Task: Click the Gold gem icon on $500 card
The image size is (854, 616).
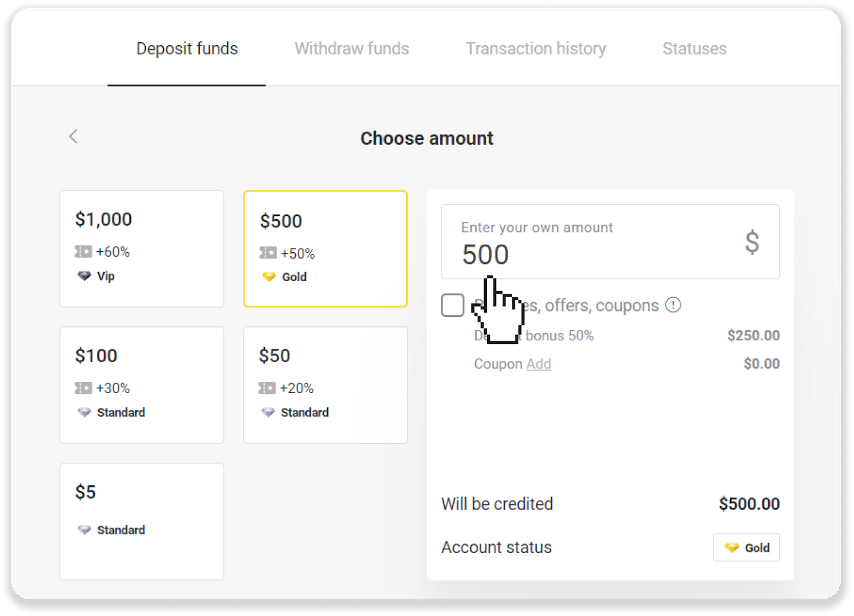Action: click(x=268, y=277)
